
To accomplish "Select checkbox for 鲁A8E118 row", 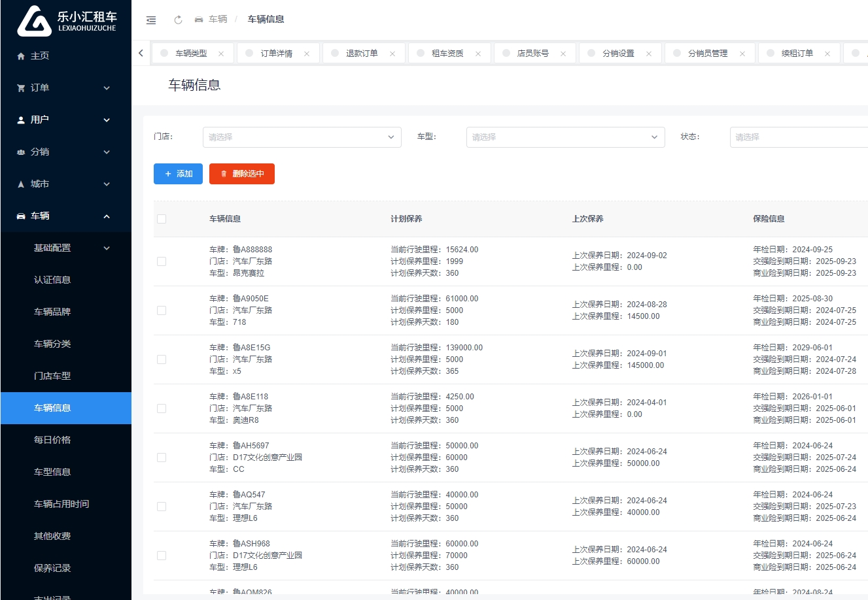I will 162,408.
